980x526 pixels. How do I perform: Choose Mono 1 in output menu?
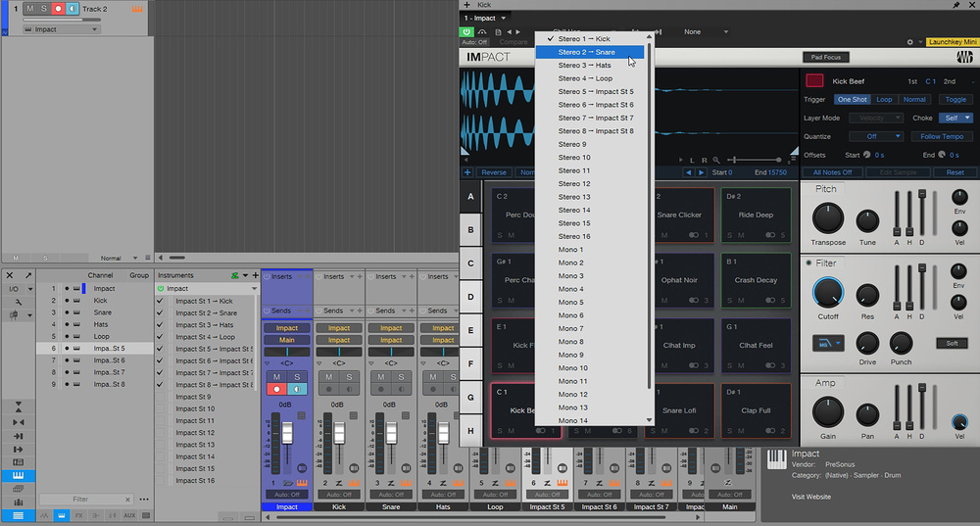571,250
